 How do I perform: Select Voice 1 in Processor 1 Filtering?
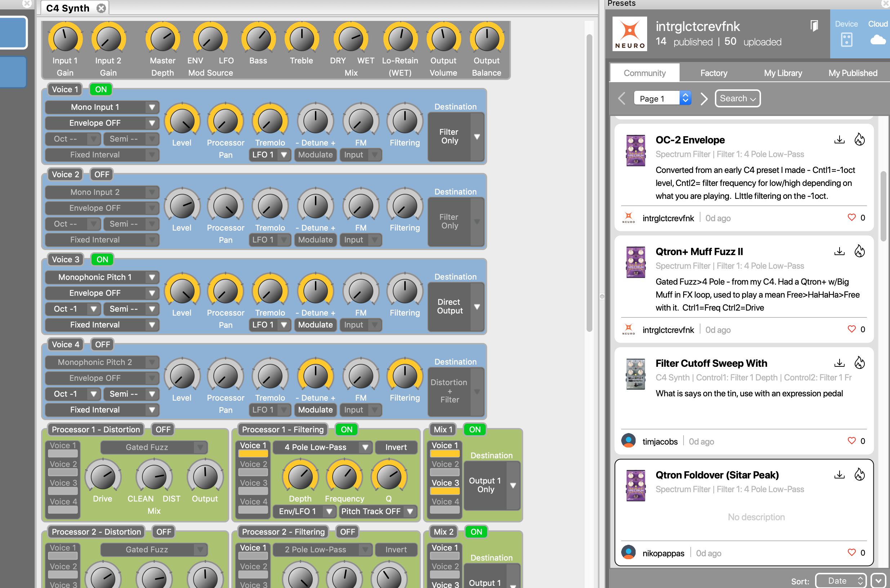coord(254,450)
